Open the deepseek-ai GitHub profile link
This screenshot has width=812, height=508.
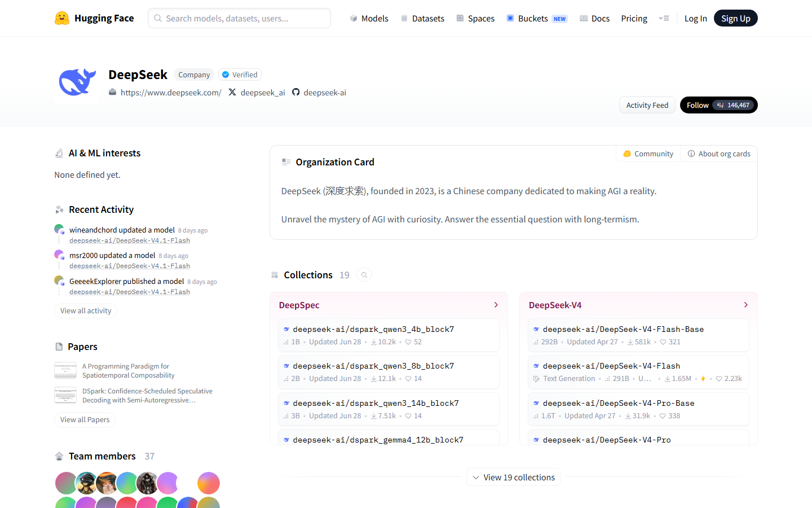click(319, 93)
